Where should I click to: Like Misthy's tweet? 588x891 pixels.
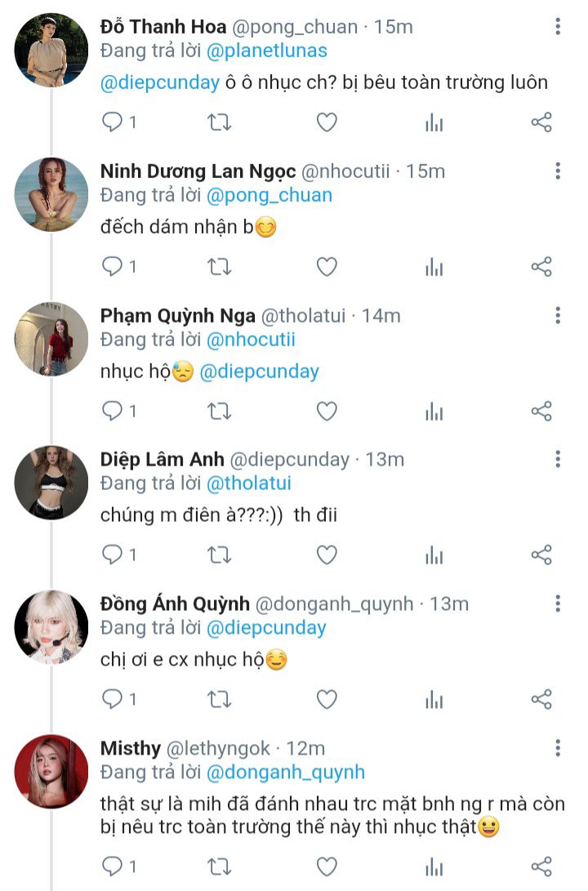point(327,866)
